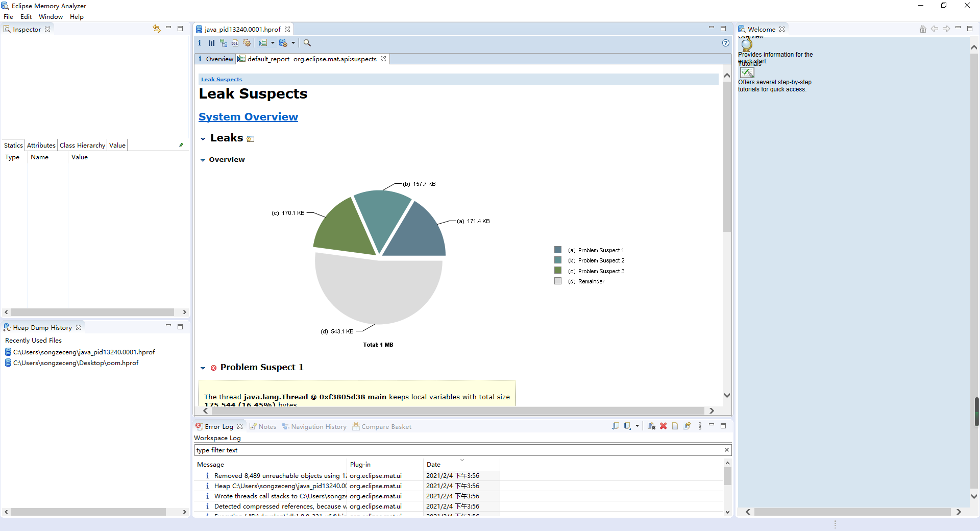Click the Tutorials checkmark icon in Welcome
Image resolution: width=980 pixels, height=531 pixels.
click(x=747, y=72)
